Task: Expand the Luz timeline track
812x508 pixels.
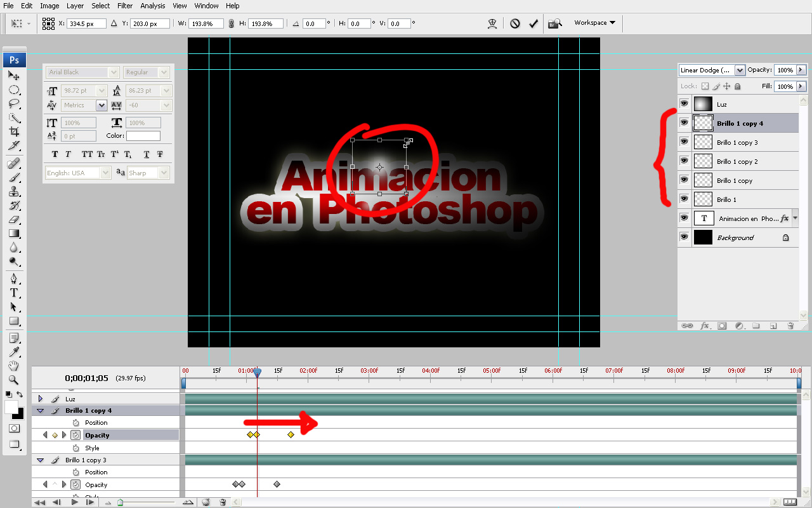Action: (x=41, y=399)
